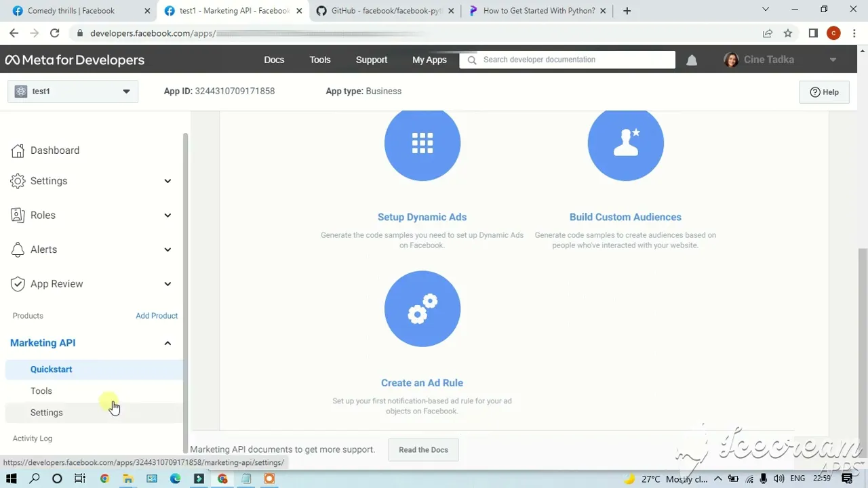Screen dimensions: 868x488
Task: Click the Setup Dynamic Ads grid icon
Action: point(422,143)
